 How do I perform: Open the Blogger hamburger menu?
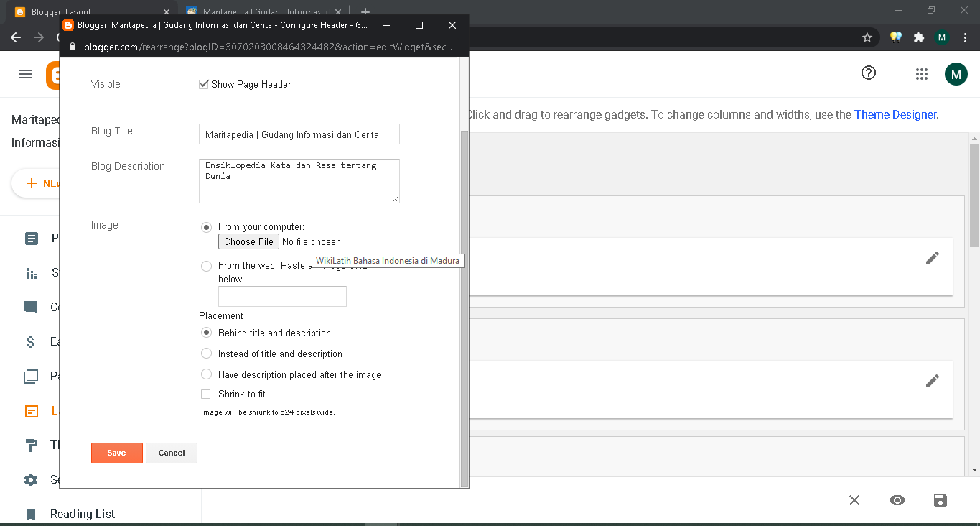click(26, 74)
